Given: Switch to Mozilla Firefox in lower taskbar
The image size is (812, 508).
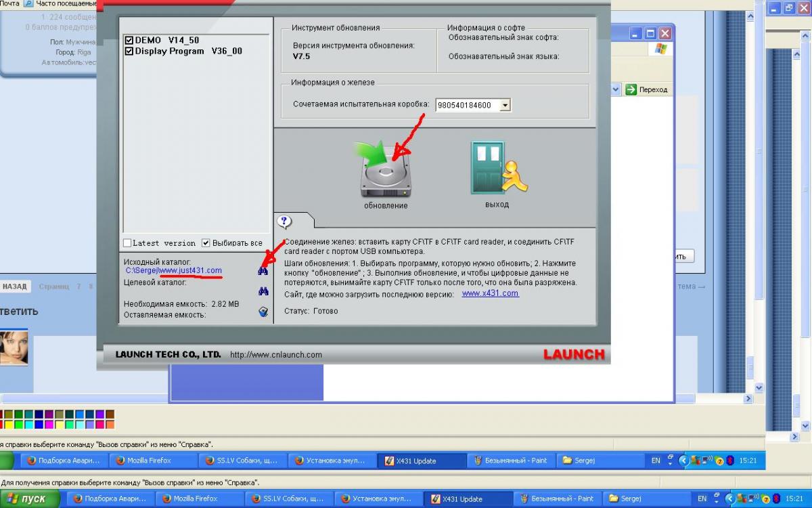Looking at the screenshot, I should pyautogui.click(x=199, y=499).
